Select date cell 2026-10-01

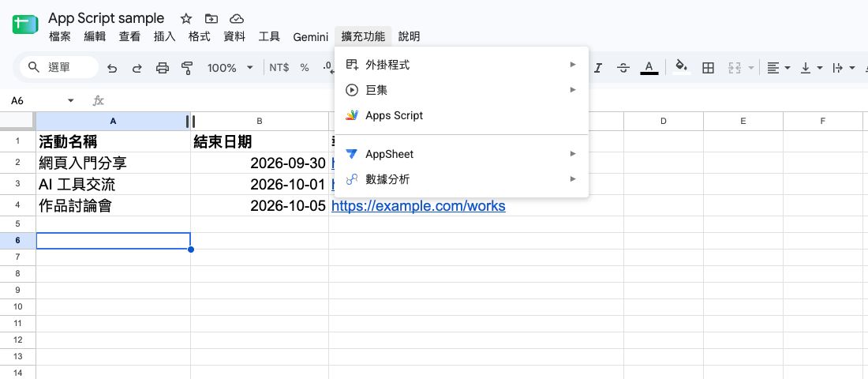coord(260,185)
